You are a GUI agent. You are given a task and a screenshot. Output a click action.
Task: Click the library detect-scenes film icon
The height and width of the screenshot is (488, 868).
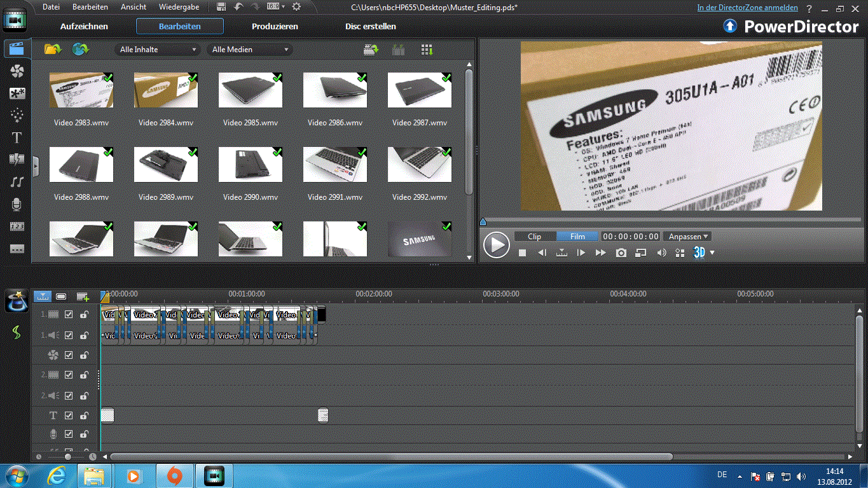[399, 50]
